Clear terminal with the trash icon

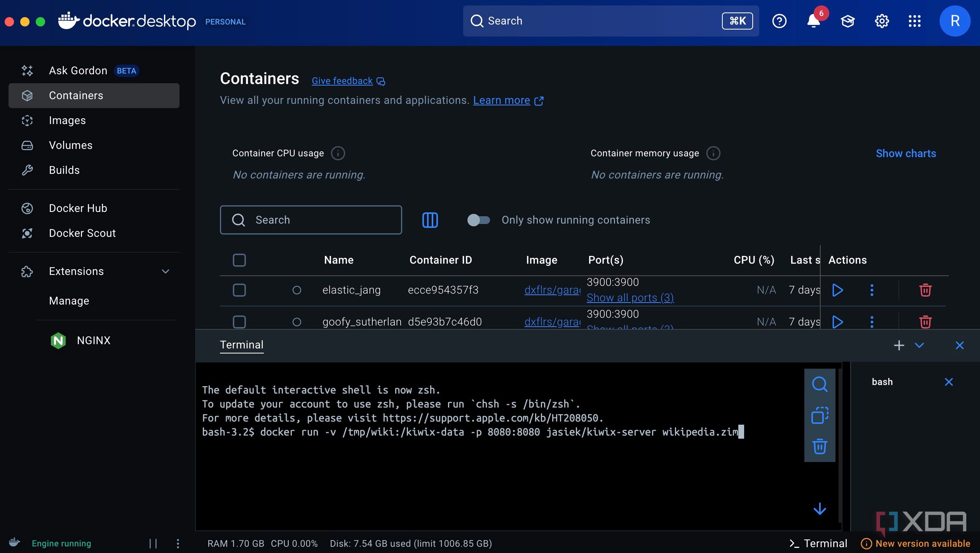click(820, 446)
